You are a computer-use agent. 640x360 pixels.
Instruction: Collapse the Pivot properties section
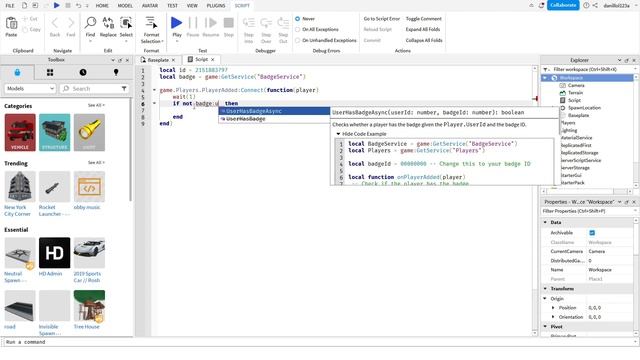[545, 327]
